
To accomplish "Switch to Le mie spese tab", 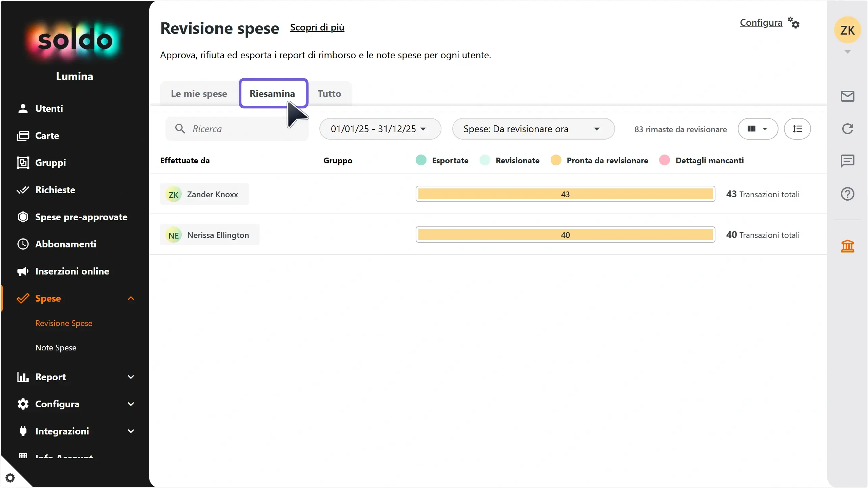I will pos(199,94).
